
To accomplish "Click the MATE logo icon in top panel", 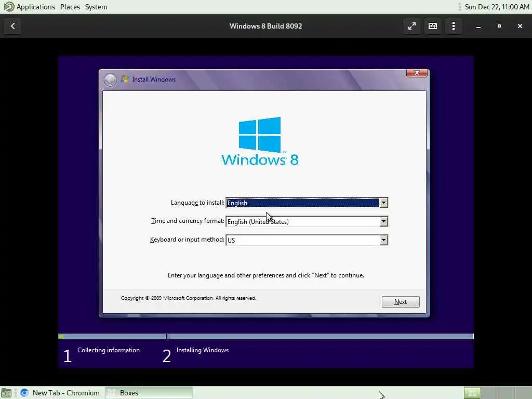I will tap(8, 7).
